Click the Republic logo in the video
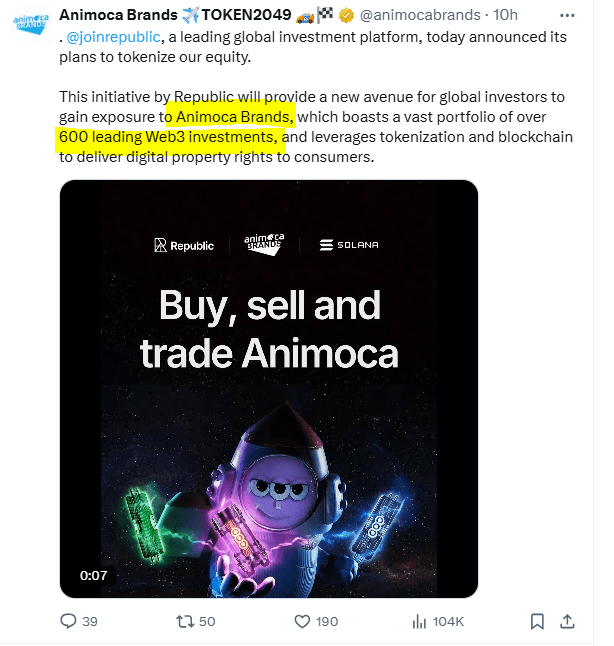 click(184, 245)
